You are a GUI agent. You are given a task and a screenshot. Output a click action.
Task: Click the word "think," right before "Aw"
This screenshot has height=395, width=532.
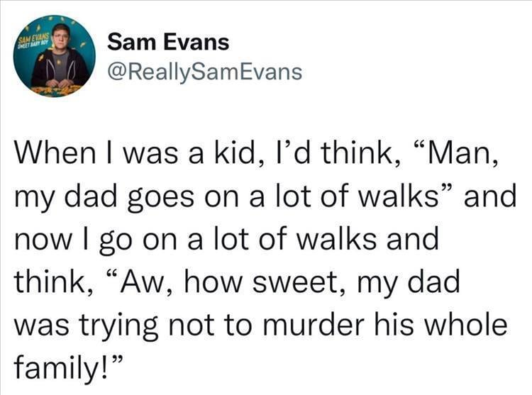53,282
